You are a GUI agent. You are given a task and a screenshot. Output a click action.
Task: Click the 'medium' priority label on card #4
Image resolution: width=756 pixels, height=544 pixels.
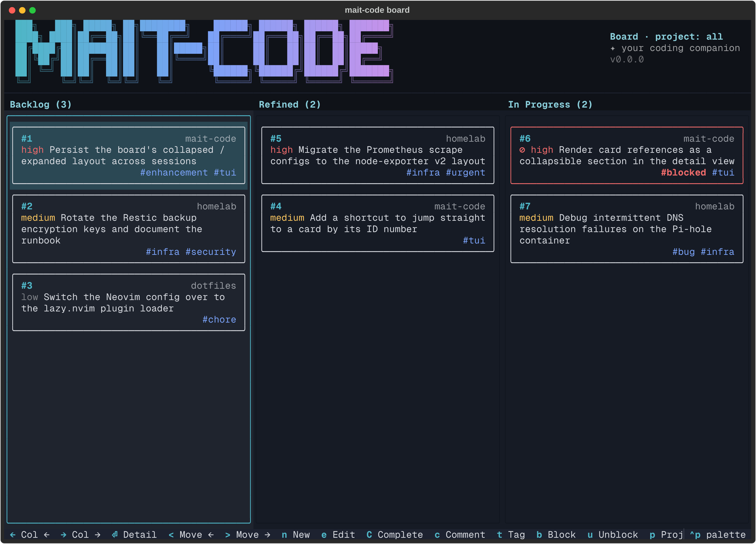pos(287,218)
